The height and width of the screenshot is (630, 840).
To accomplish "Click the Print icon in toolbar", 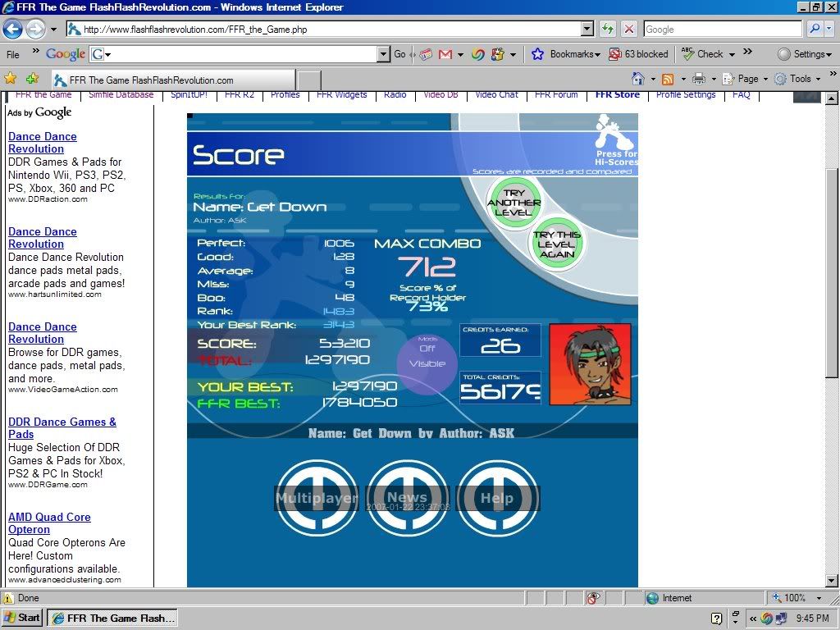I will pyautogui.click(x=698, y=79).
